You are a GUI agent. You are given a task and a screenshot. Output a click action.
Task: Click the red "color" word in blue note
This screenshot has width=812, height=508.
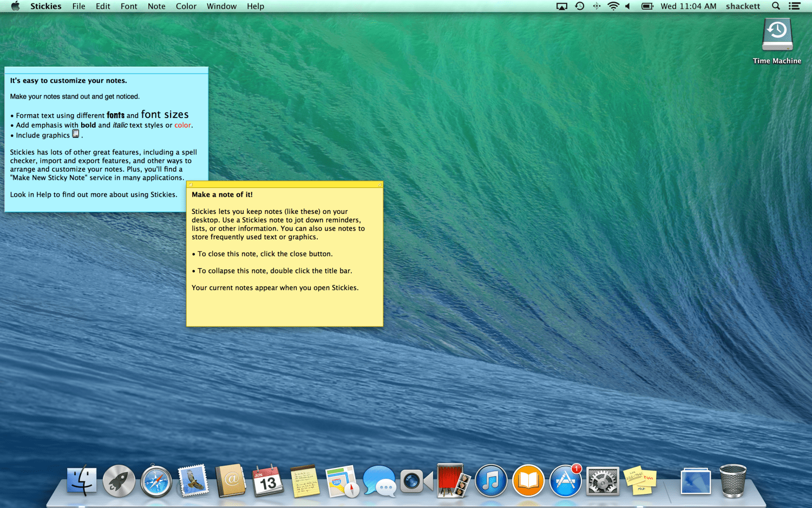(x=182, y=125)
